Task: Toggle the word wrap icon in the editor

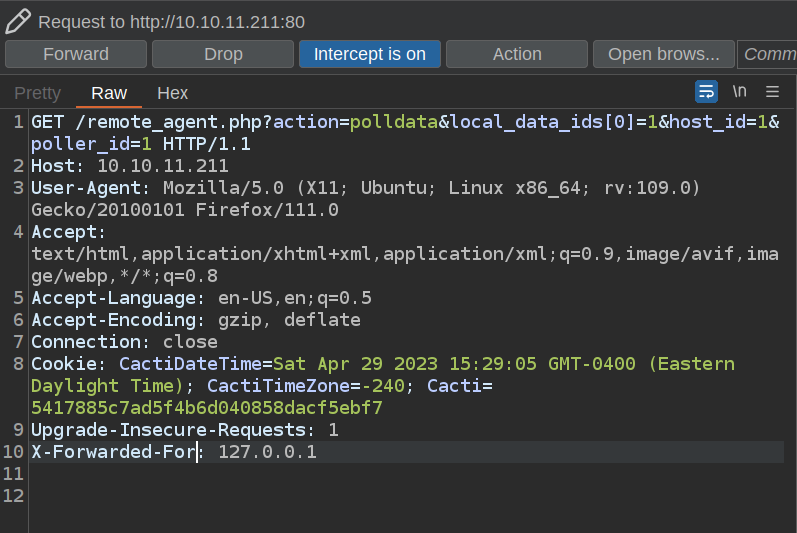Action: (x=706, y=92)
